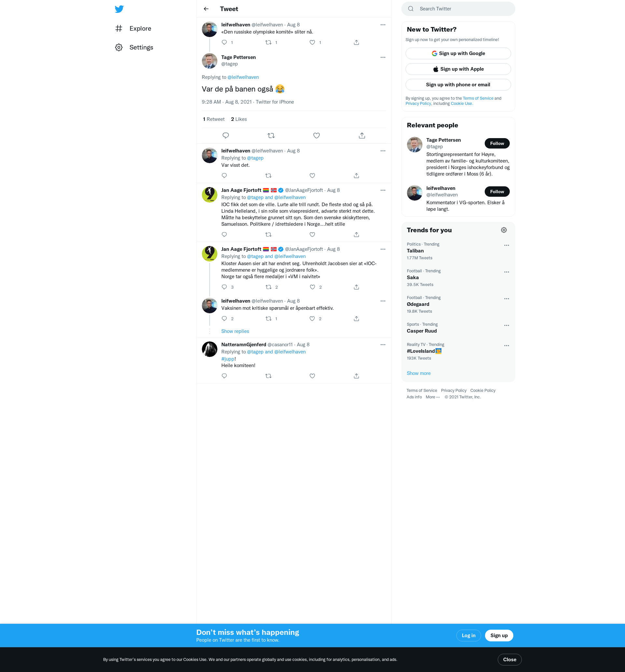Sign up with Google
Image resolution: width=625 pixels, height=672 pixels.
(x=458, y=53)
